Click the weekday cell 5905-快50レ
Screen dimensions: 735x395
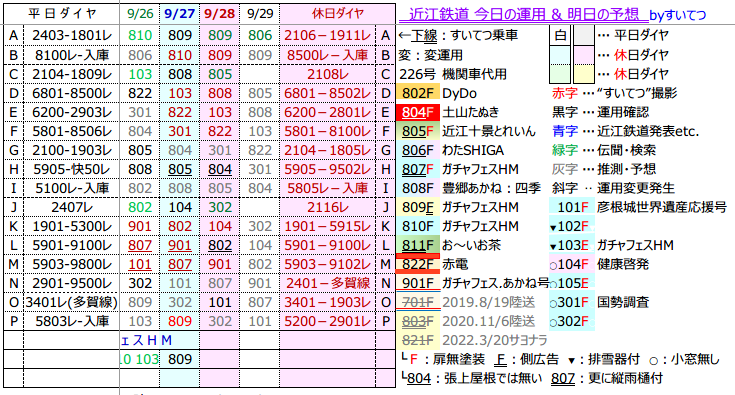(x=72, y=169)
